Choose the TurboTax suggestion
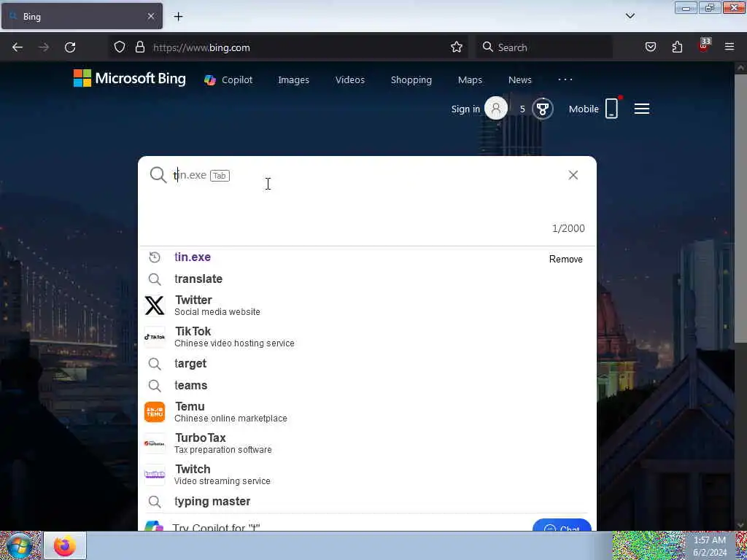The height and width of the screenshot is (560, 747). click(x=367, y=443)
